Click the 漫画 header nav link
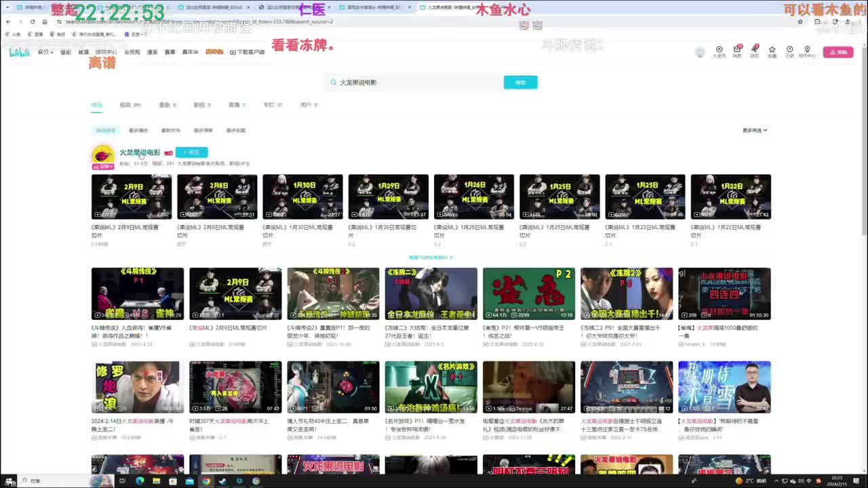 [153, 52]
